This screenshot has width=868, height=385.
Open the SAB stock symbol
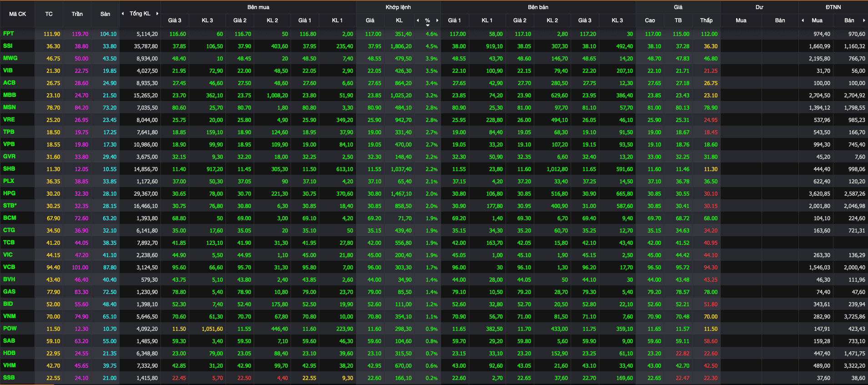click(9, 341)
